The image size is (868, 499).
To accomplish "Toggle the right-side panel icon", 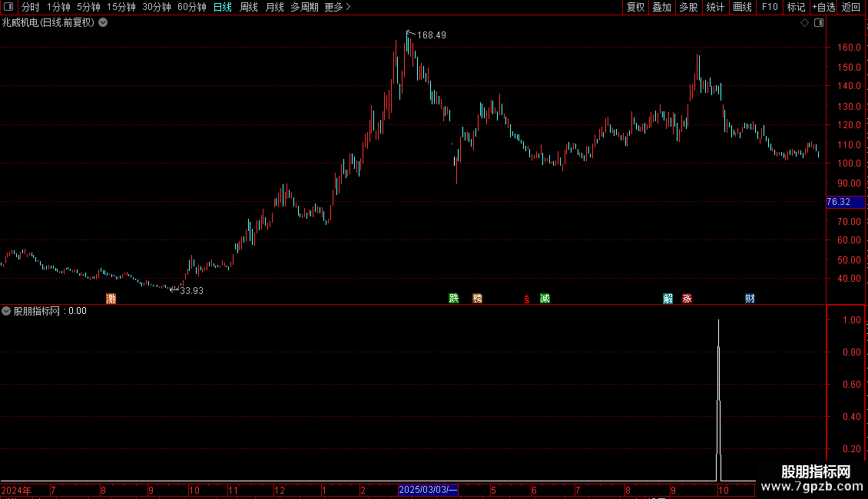I will pyautogui.click(x=819, y=23).
